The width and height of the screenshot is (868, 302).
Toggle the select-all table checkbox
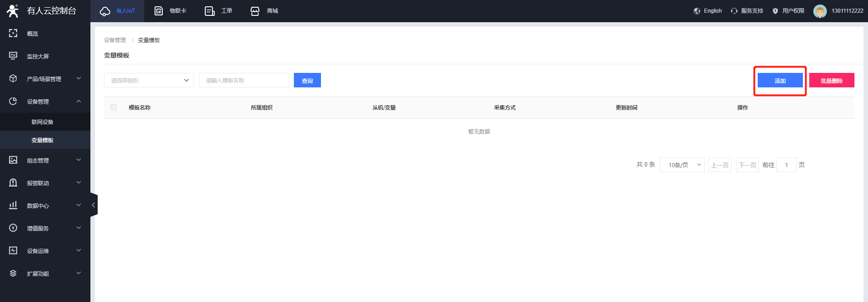113,107
